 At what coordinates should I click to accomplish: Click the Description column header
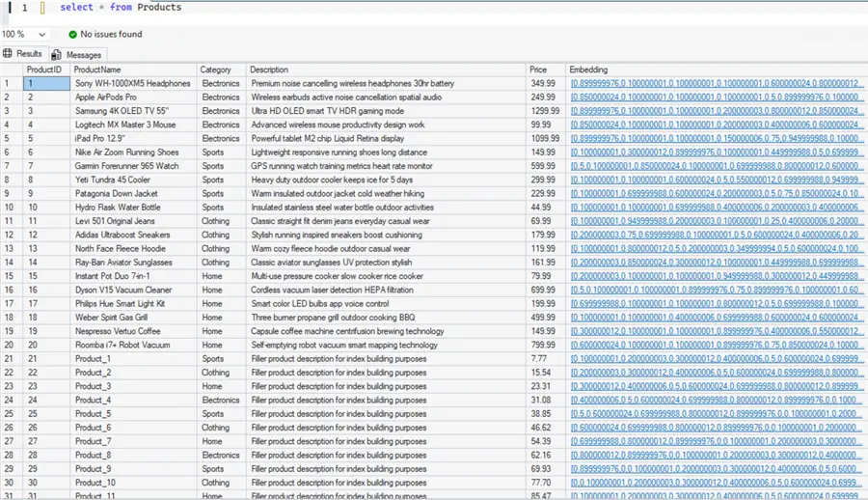click(x=387, y=69)
